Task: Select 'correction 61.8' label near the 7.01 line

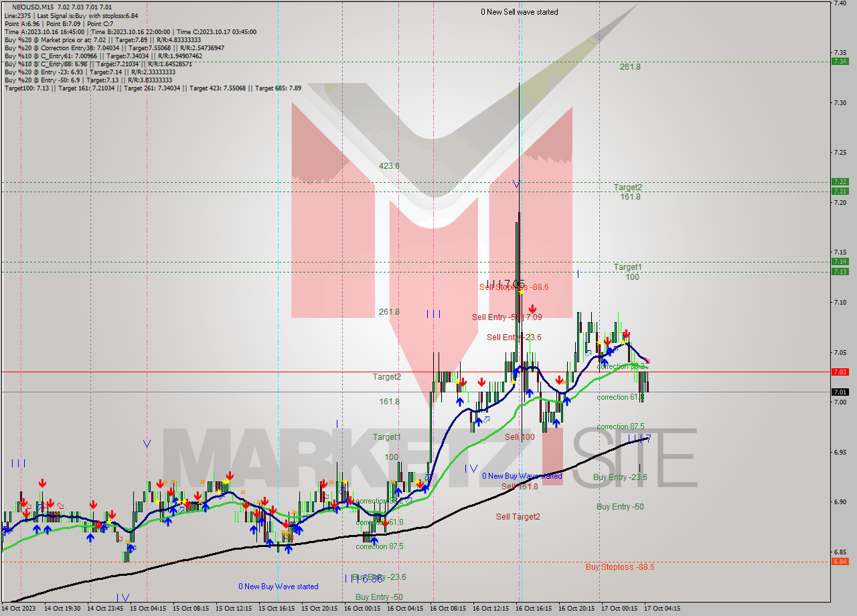Action: (621, 397)
